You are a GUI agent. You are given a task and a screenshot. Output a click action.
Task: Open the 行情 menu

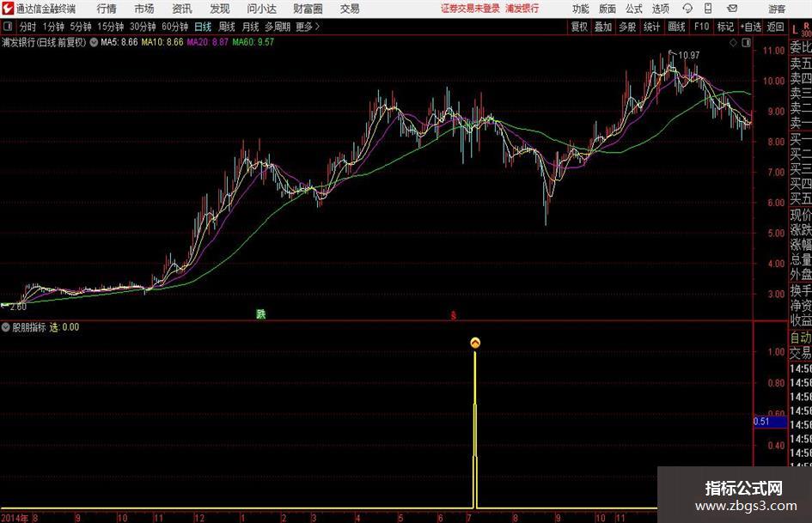(107, 9)
